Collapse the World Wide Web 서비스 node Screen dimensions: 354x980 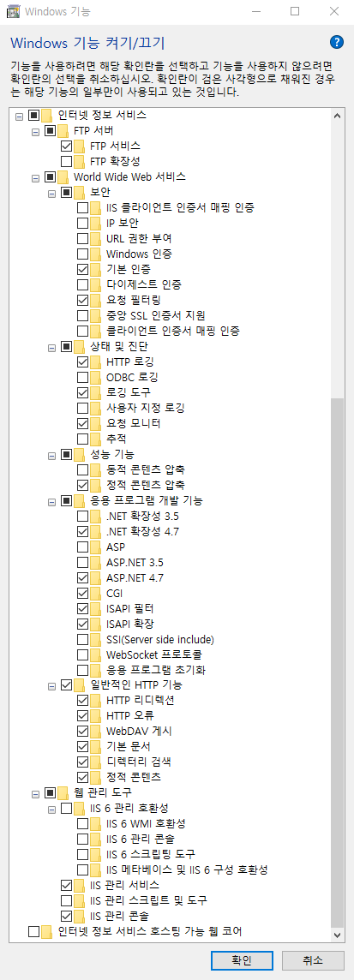click(35, 177)
